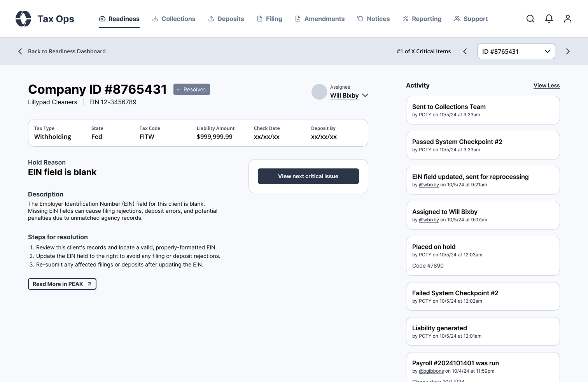Screen dimensions: 588x382
Task: Click the back arrow to Readiness Dashboard
Action: 20,51
